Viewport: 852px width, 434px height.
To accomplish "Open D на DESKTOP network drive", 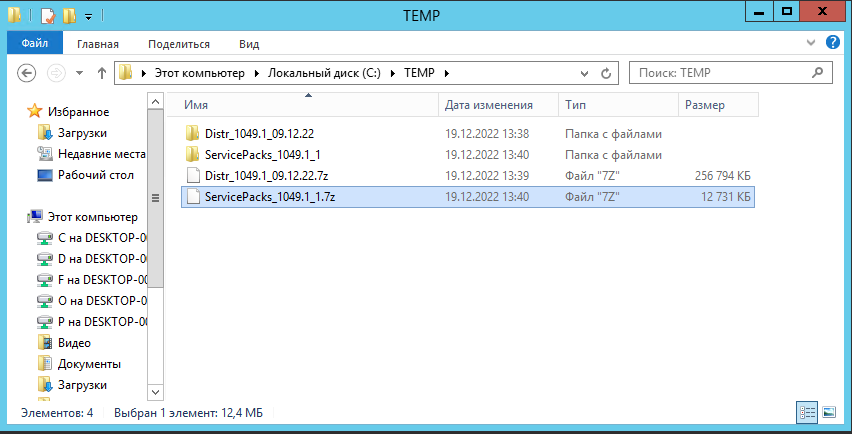I will [x=102, y=259].
